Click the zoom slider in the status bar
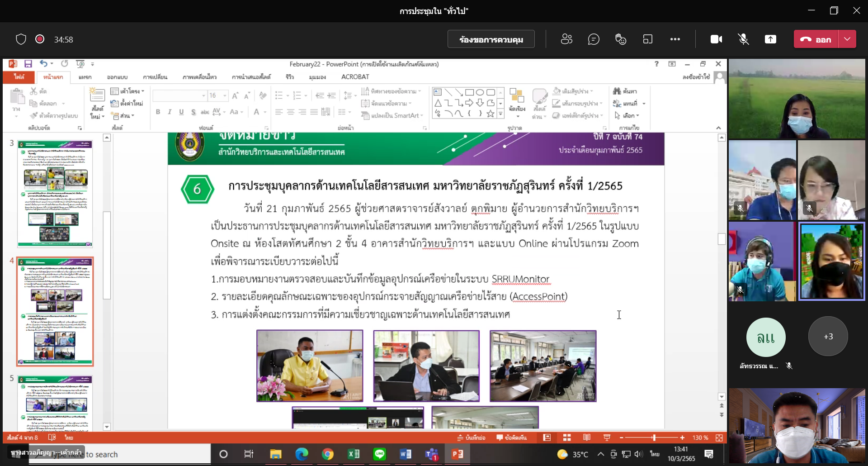Image resolution: width=868 pixels, height=466 pixels. pos(654,437)
